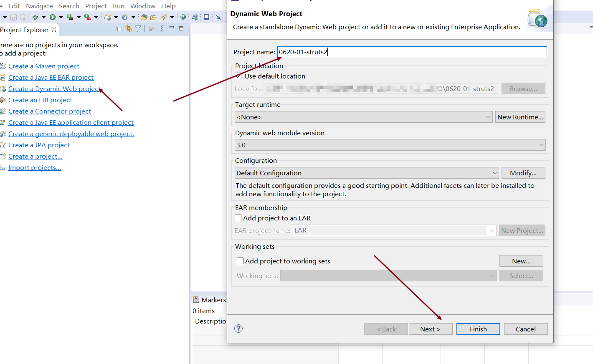Click Create a Maven project link
This screenshot has width=593, height=364.
tap(44, 66)
